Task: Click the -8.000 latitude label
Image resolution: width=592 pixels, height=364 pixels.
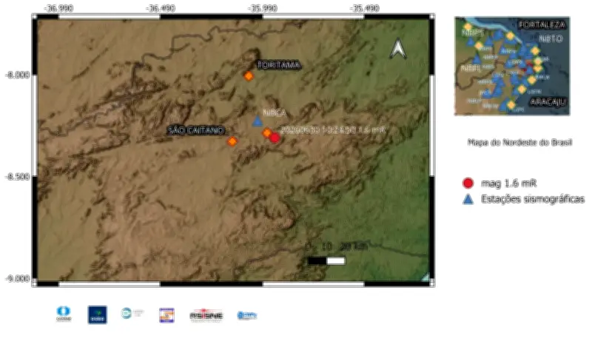Action: pyautogui.click(x=17, y=75)
